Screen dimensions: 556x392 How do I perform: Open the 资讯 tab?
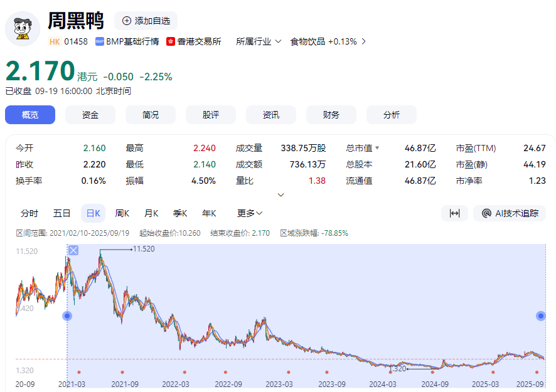271,115
